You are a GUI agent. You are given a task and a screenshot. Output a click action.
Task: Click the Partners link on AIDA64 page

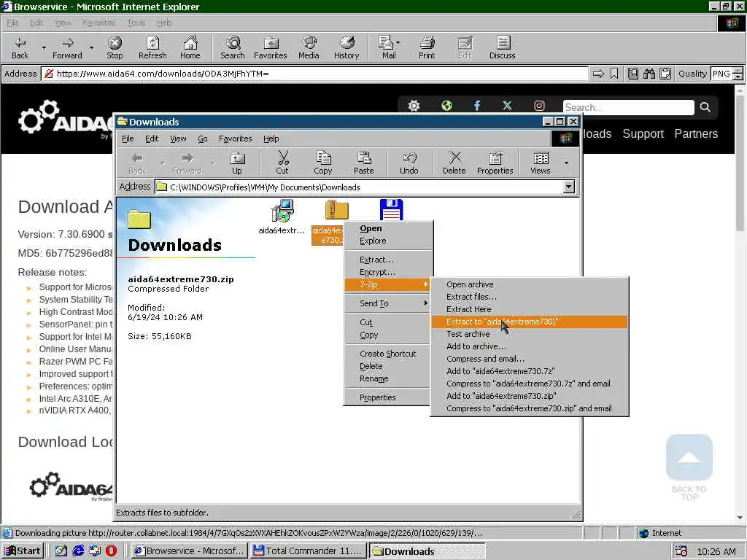click(696, 134)
